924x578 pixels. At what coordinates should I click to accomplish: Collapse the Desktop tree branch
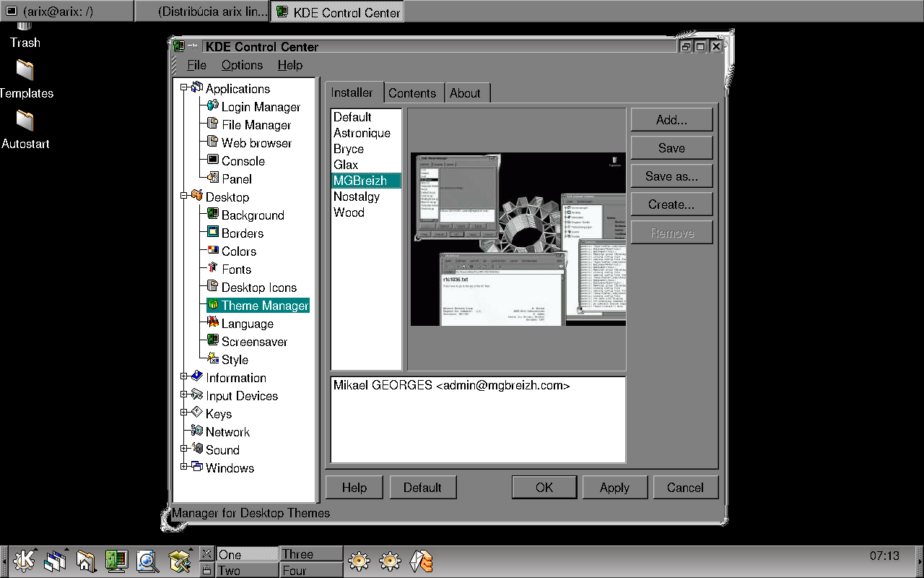pos(185,195)
